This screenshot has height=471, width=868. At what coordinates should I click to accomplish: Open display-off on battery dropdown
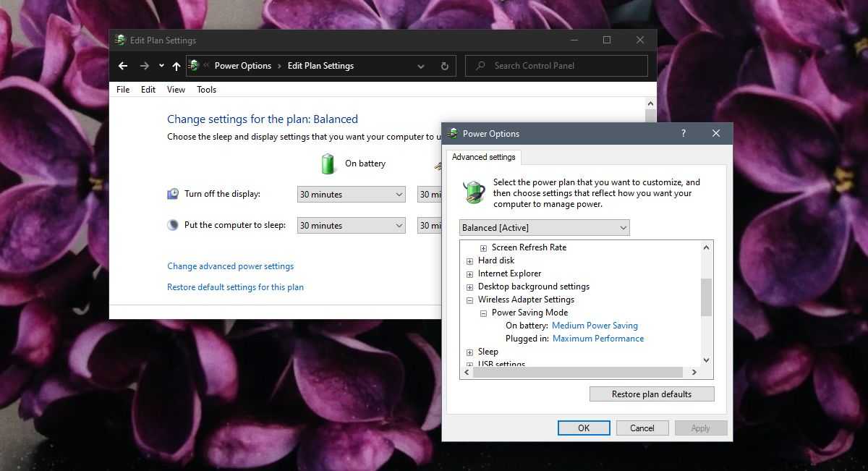pyautogui.click(x=352, y=195)
